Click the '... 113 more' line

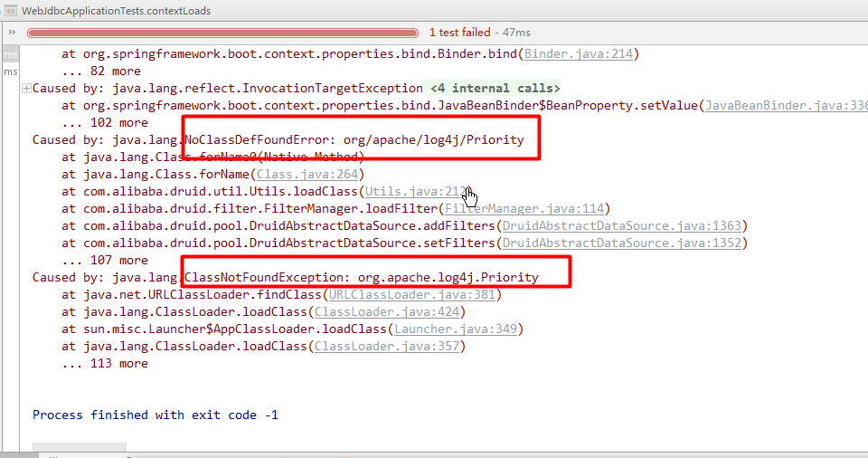click(x=105, y=364)
